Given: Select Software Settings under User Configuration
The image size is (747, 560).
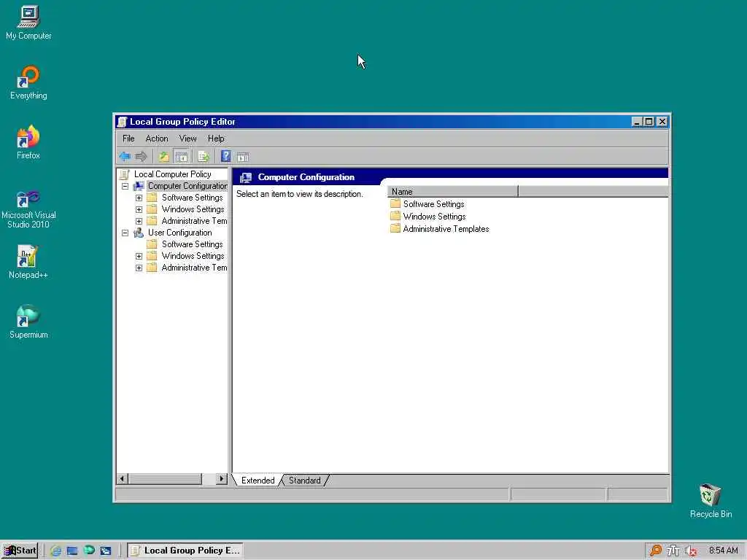Looking at the screenshot, I should click(x=192, y=244).
